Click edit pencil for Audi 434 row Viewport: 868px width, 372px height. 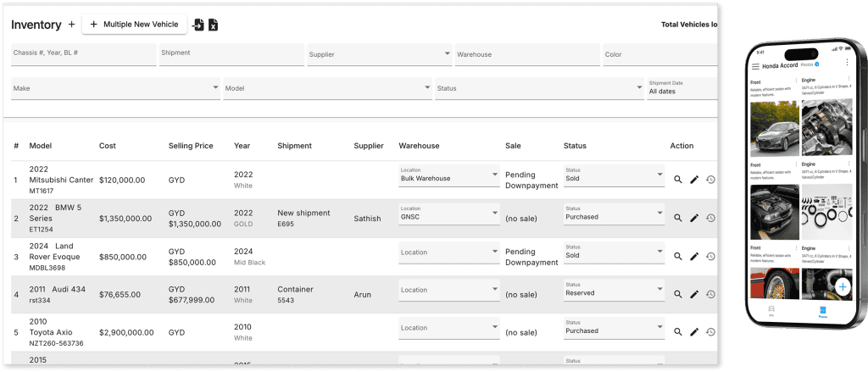click(x=694, y=295)
